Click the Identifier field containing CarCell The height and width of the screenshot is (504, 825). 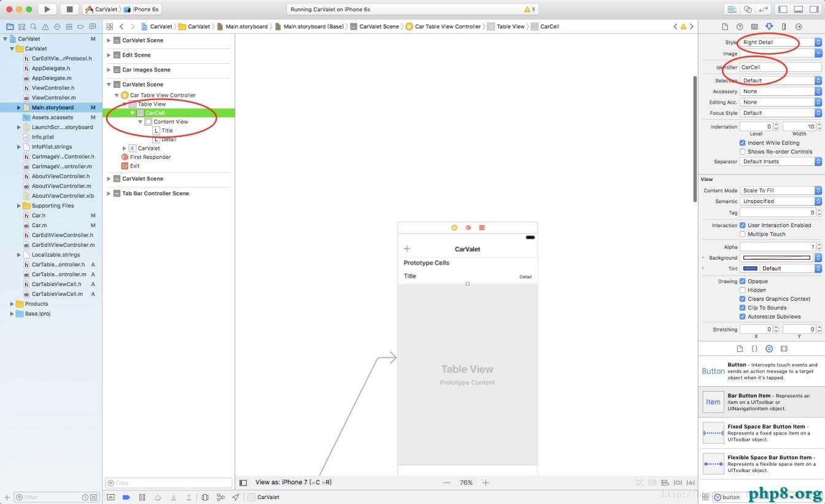click(781, 68)
